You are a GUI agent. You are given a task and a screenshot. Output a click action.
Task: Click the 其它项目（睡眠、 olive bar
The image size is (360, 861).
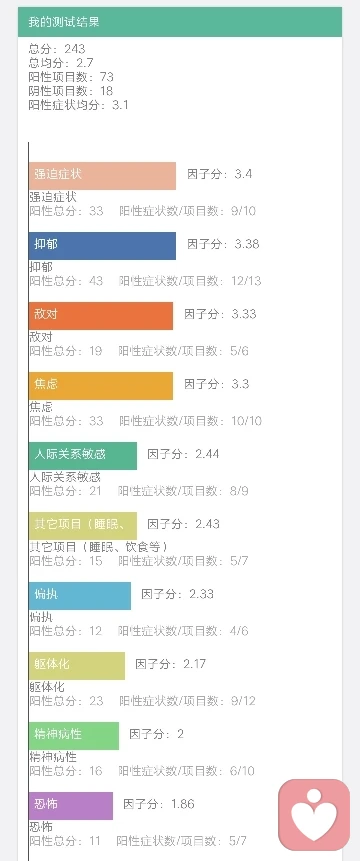coord(83,525)
